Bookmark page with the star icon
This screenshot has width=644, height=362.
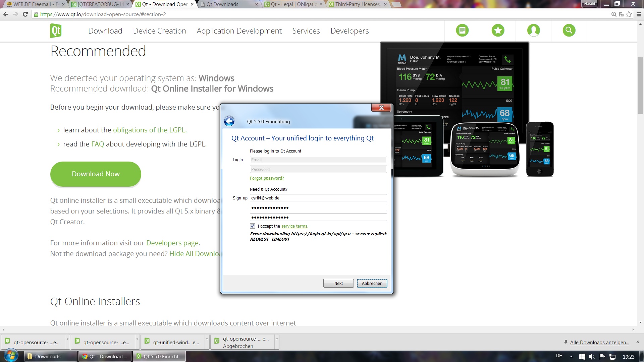(629, 14)
